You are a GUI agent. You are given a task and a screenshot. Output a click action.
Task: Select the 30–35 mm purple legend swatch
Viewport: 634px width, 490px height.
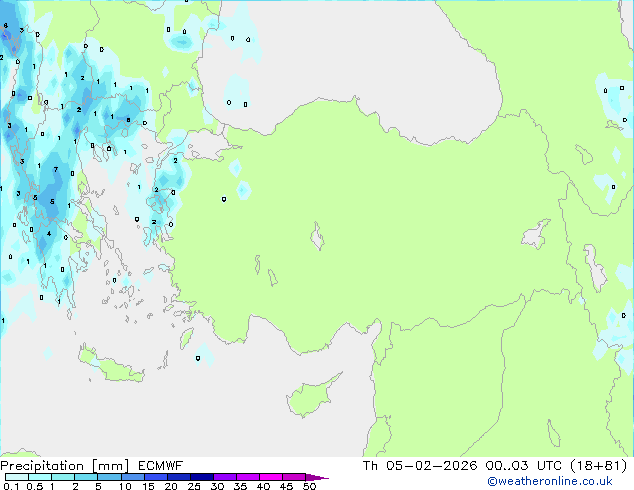tap(228, 477)
